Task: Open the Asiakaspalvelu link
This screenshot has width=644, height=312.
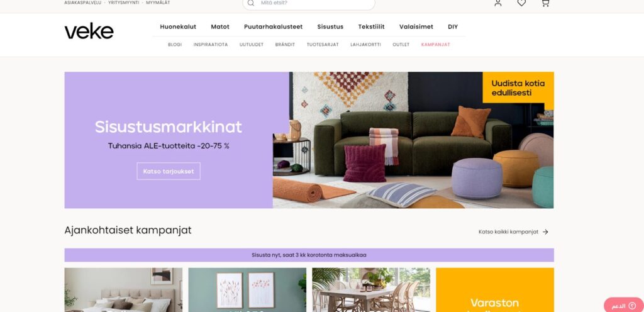Action: click(82, 3)
